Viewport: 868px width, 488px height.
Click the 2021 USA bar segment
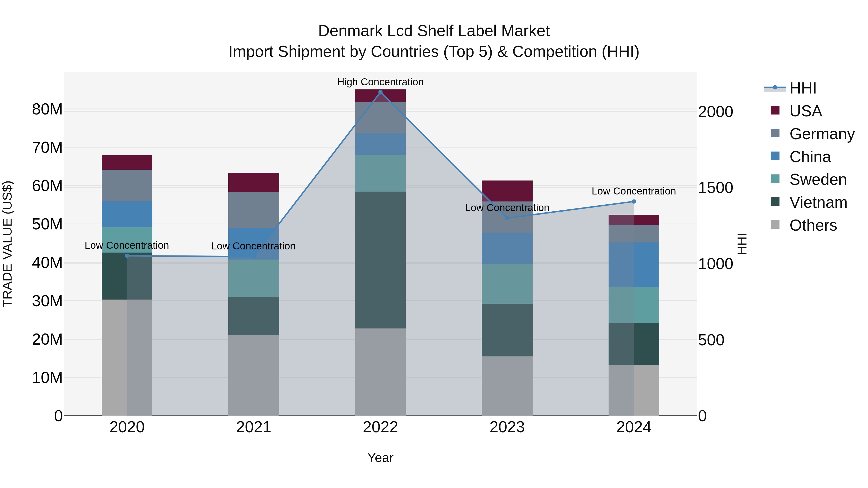[x=254, y=182]
